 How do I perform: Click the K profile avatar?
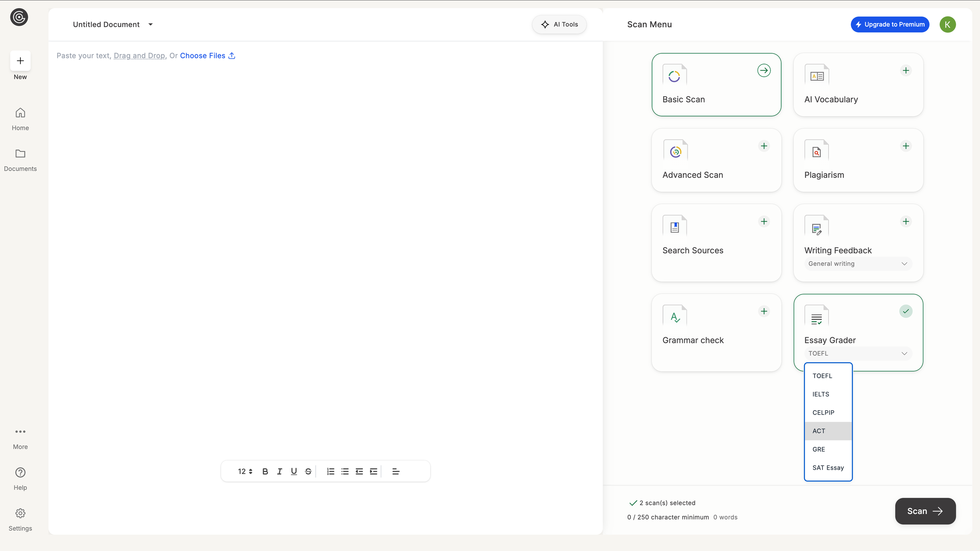pyautogui.click(x=948, y=24)
